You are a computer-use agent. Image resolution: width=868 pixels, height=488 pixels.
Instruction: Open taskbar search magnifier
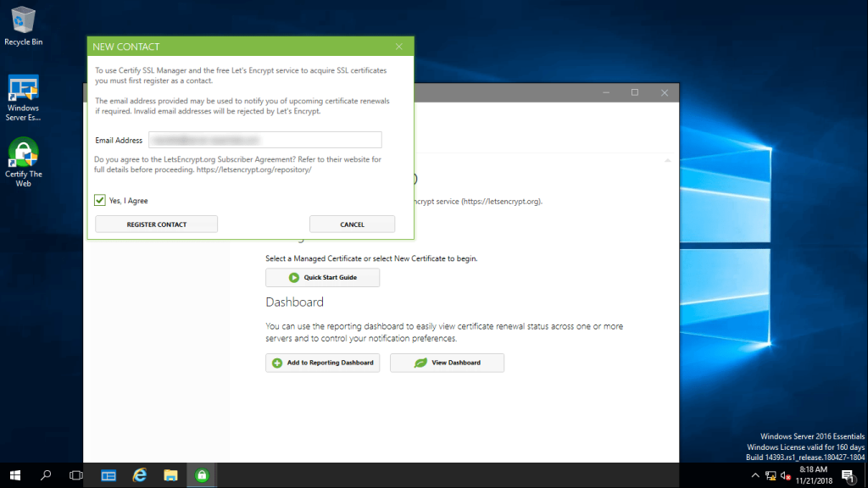[46, 475]
